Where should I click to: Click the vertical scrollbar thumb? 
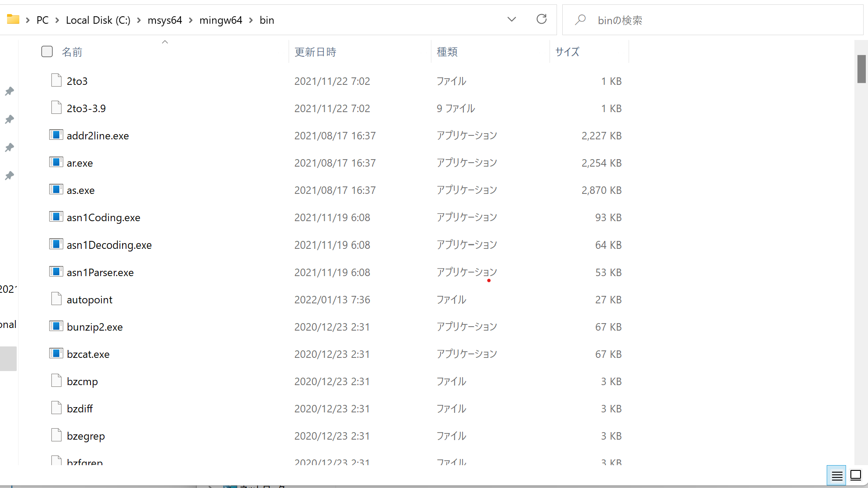(861, 69)
